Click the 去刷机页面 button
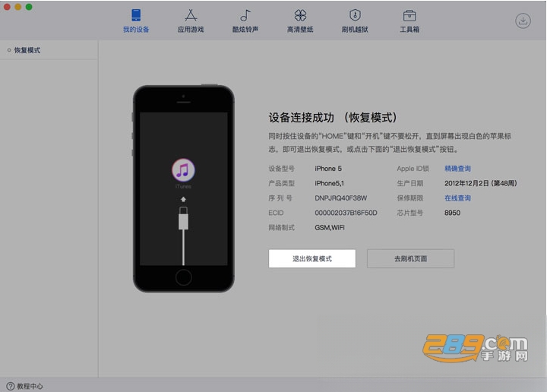547x392 pixels. point(410,258)
